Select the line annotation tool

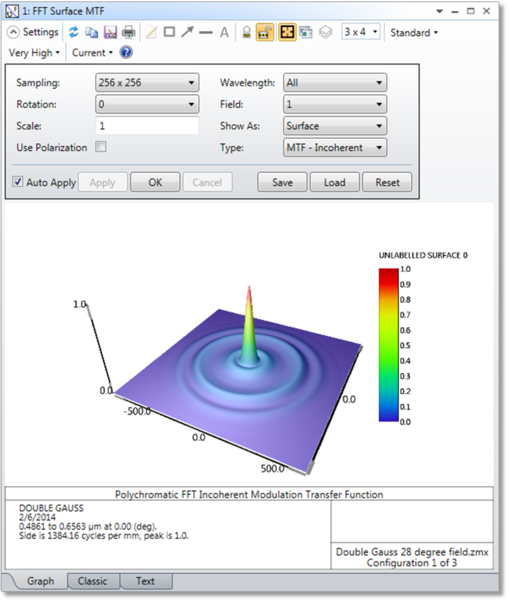tap(206, 33)
